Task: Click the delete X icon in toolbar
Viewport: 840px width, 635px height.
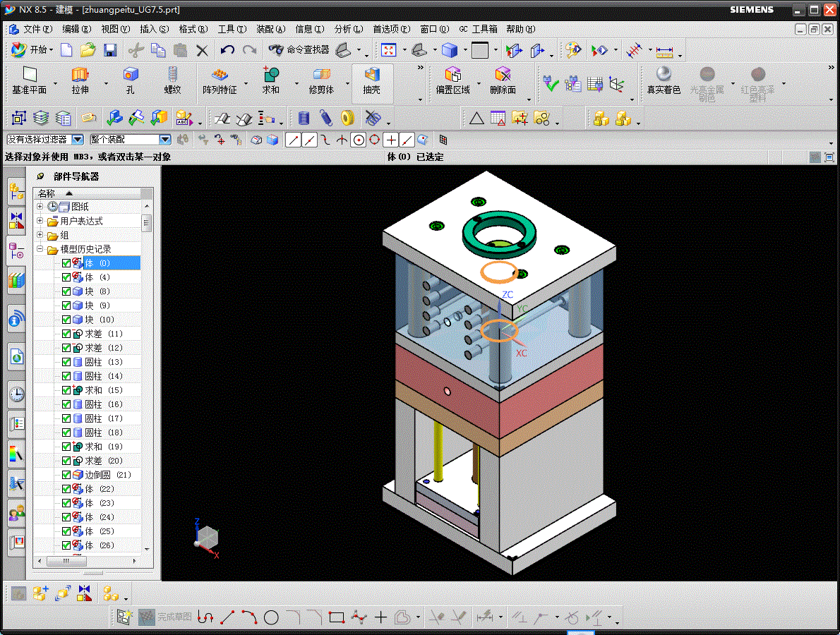Action: [x=202, y=50]
